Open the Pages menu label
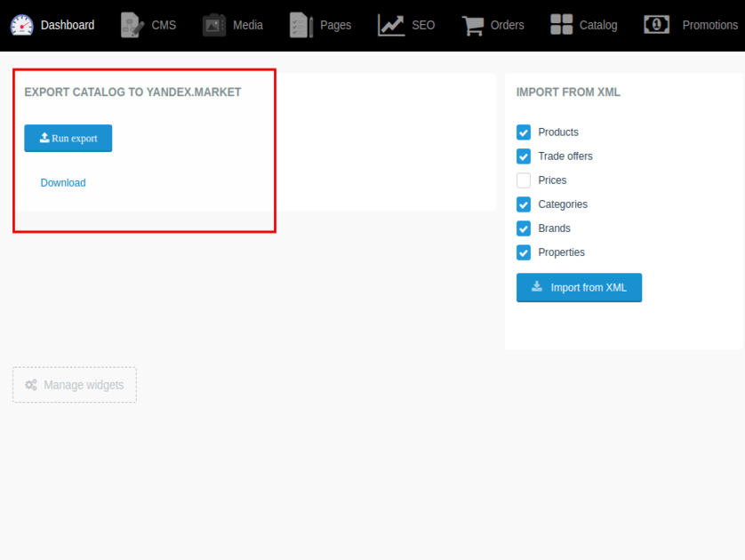Image resolution: width=745 pixels, height=560 pixels. (336, 25)
